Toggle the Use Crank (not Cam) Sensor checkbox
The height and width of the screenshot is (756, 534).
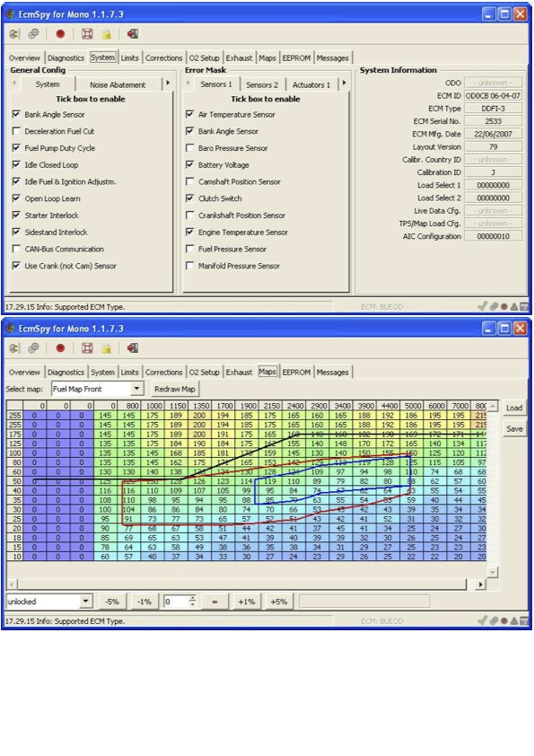click(x=16, y=266)
